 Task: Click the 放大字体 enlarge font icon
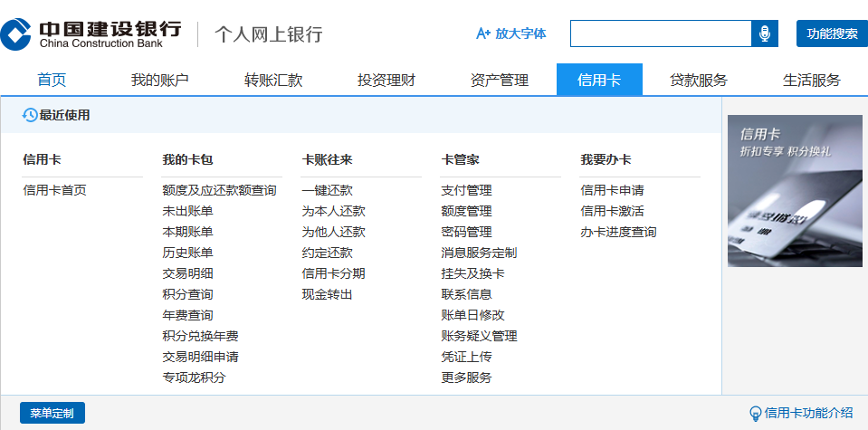[x=483, y=33]
